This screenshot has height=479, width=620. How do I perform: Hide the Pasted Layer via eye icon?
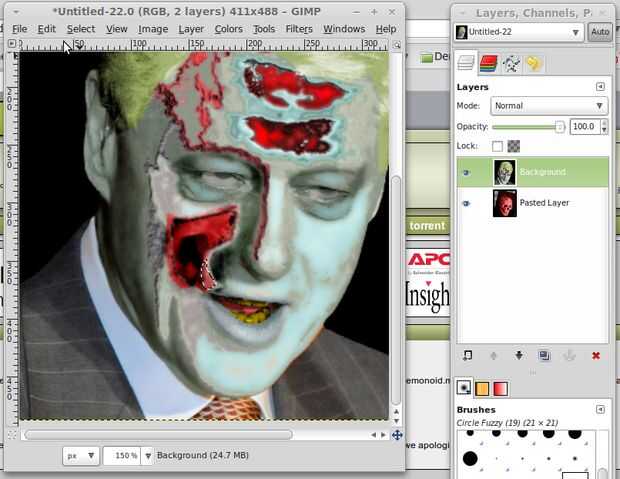(x=466, y=203)
